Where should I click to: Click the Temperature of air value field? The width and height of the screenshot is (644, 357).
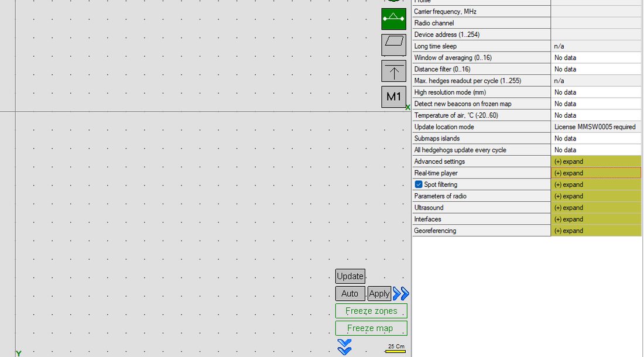click(595, 115)
